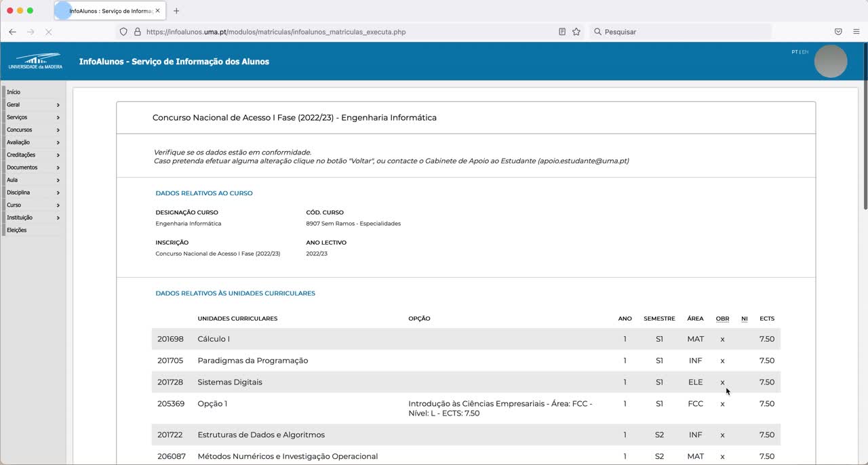Image resolution: width=868 pixels, height=465 pixels.
Task: Stop page loading with the X icon
Action: [x=48, y=32]
